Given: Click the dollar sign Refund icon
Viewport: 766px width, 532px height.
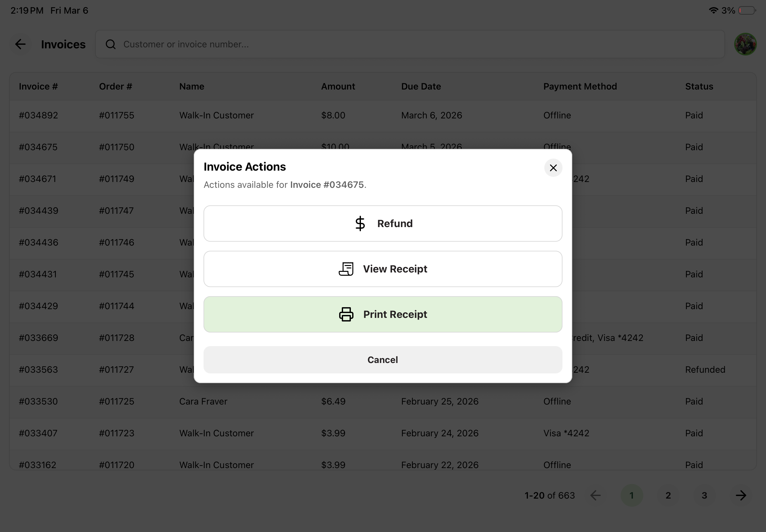Looking at the screenshot, I should click(x=360, y=223).
